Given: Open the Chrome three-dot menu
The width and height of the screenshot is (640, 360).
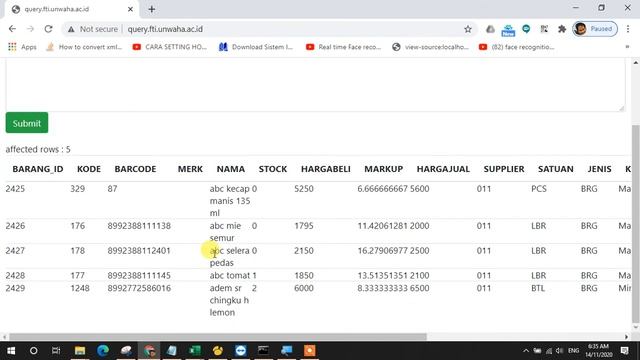Looking at the screenshot, I should coord(628,29).
